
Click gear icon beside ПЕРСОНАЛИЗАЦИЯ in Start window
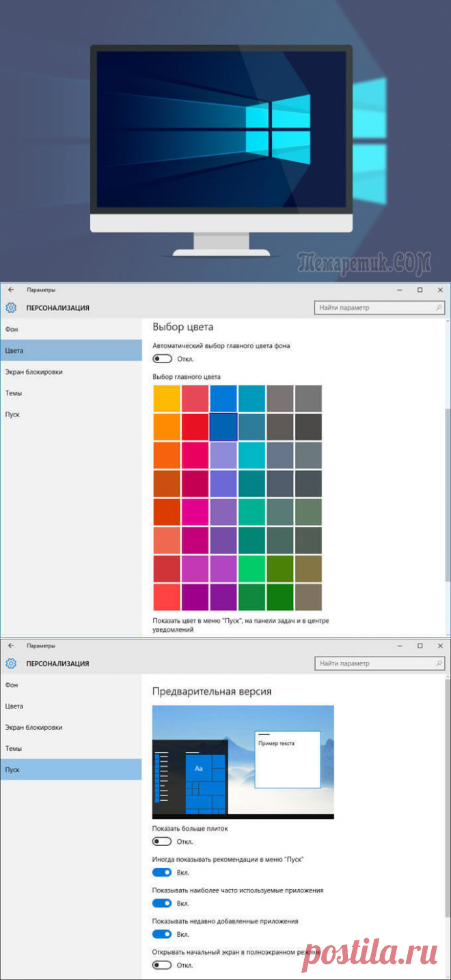point(11,663)
